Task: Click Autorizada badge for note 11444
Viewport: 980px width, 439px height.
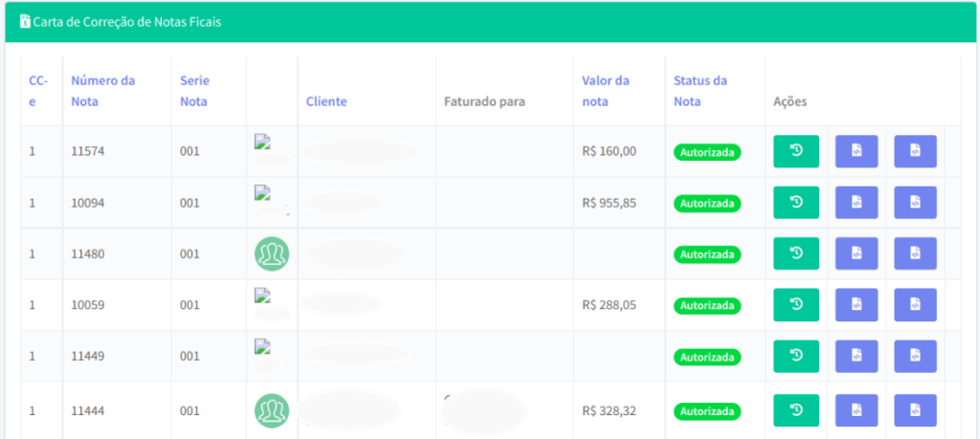Action: click(707, 412)
